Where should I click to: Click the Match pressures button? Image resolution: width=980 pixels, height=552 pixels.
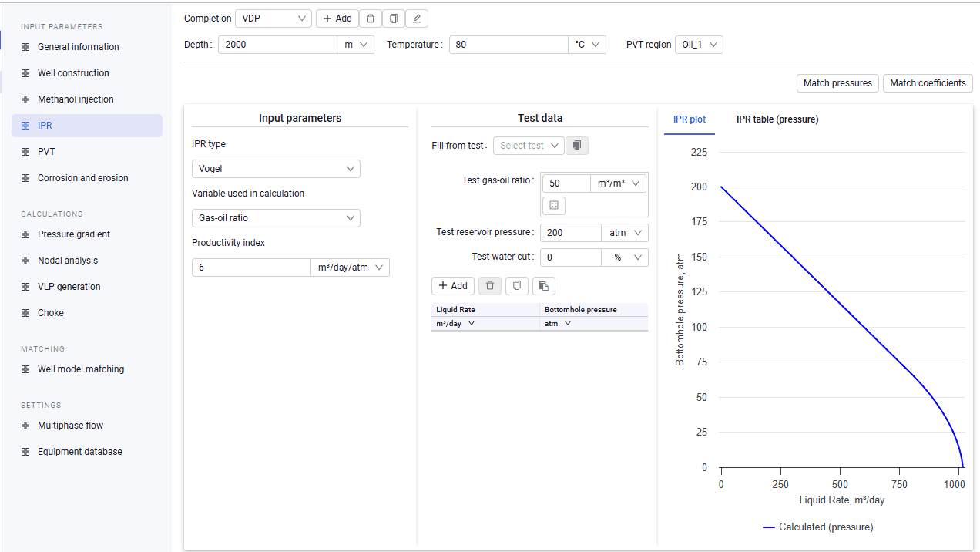[x=837, y=83]
